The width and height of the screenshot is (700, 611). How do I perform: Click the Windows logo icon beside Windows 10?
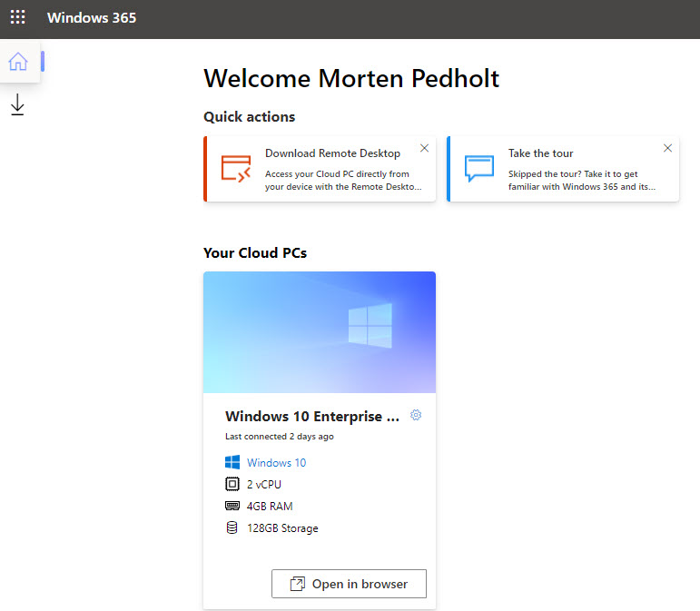232,462
